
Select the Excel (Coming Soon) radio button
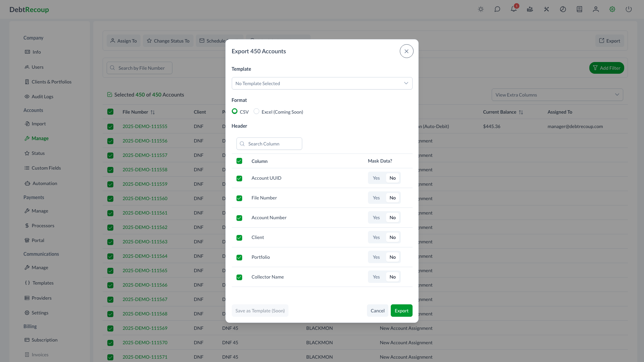(256, 111)
